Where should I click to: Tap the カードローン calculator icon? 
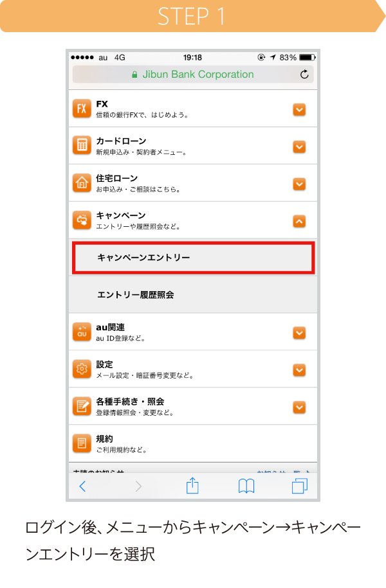coord(82,145)
